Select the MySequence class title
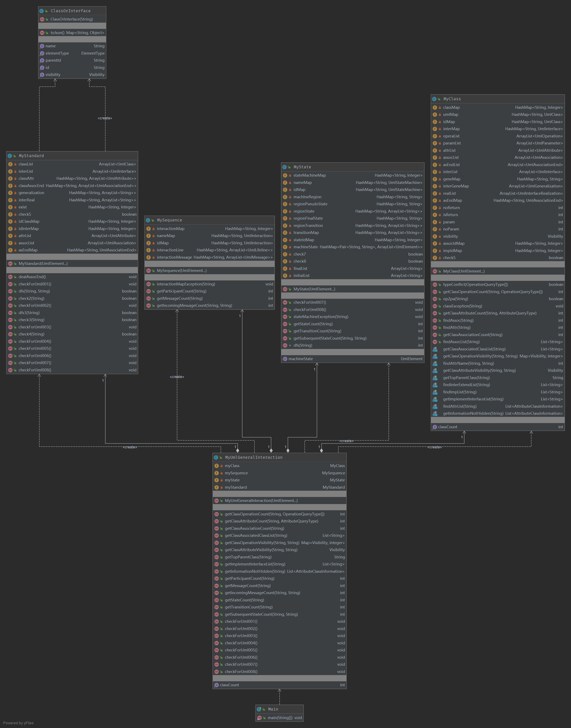This screenshot has width=571, height=728. (170, 220)
